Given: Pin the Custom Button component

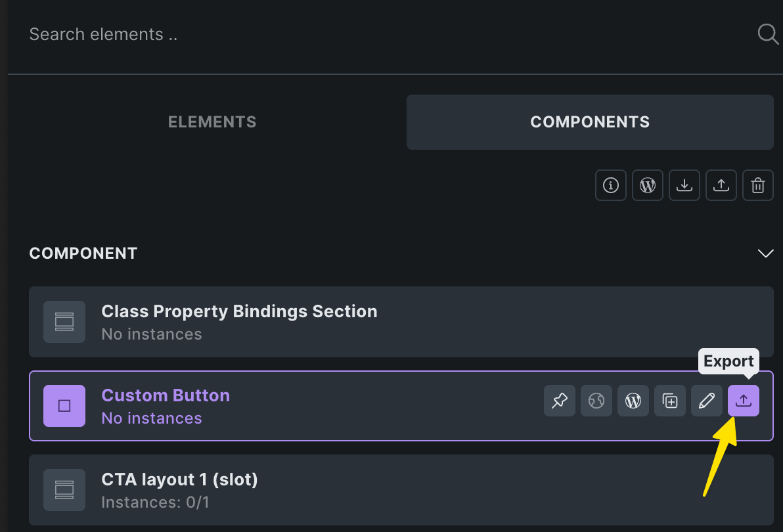Looking at the screenshot, I should (x=560, y=401).
